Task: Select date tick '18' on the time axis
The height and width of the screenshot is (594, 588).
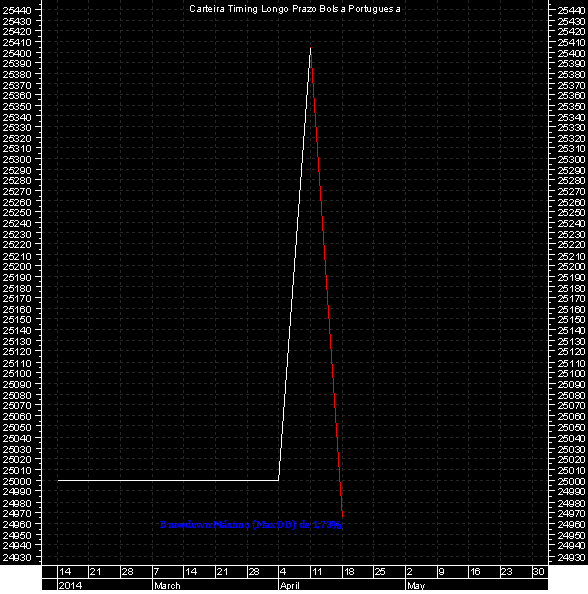Action: coord(349,571)
